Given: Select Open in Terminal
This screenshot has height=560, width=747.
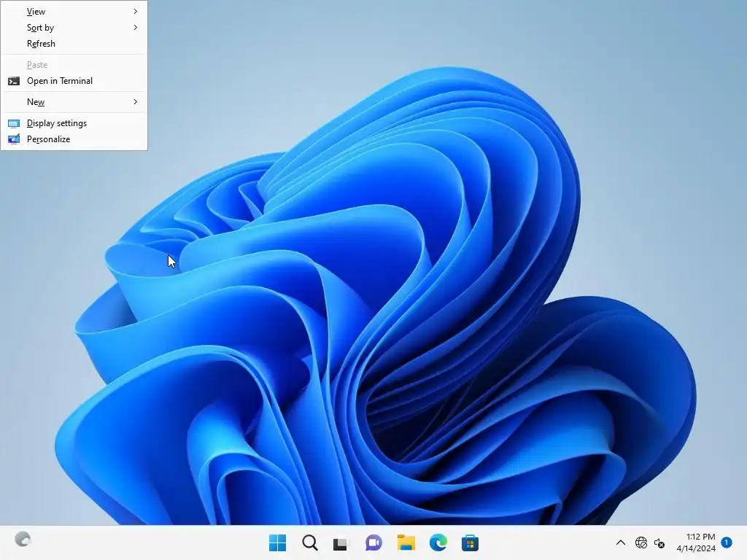Looking at the screenshot, I should point(74,80).
